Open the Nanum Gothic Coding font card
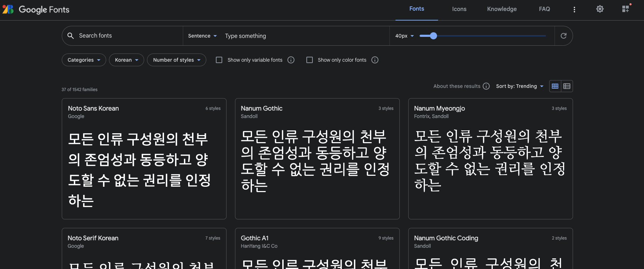Screen dimensions: 644x269 pos(491,248)
